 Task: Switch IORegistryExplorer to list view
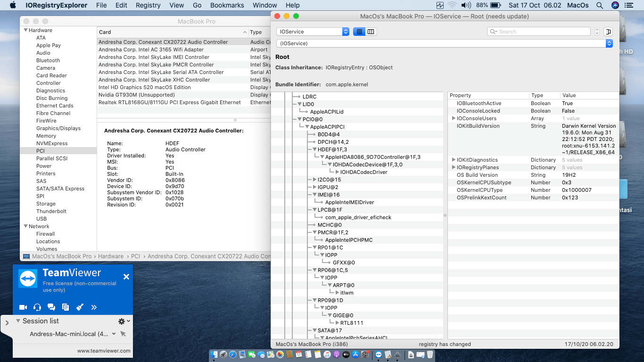click(x=359, y=32)
